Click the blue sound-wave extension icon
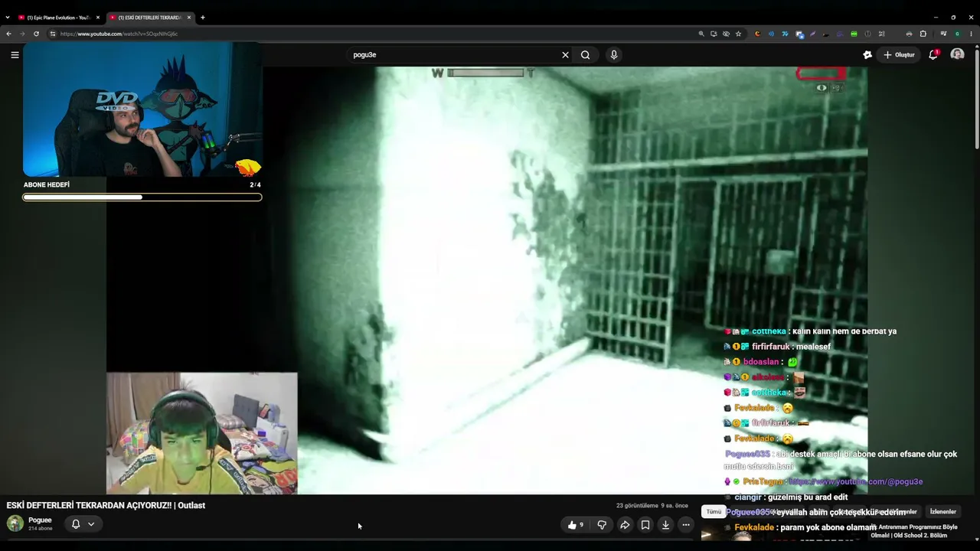This screenshot has height=551, width=980. (771, 34)
